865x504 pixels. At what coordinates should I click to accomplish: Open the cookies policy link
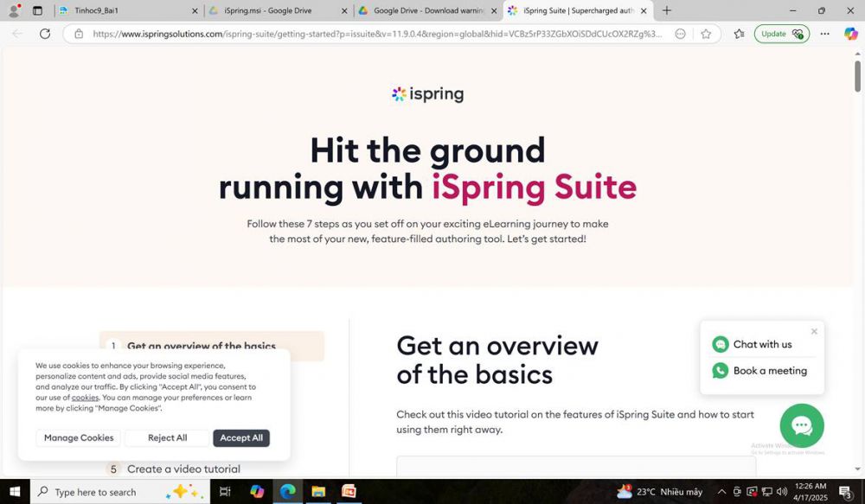(85, 398)
